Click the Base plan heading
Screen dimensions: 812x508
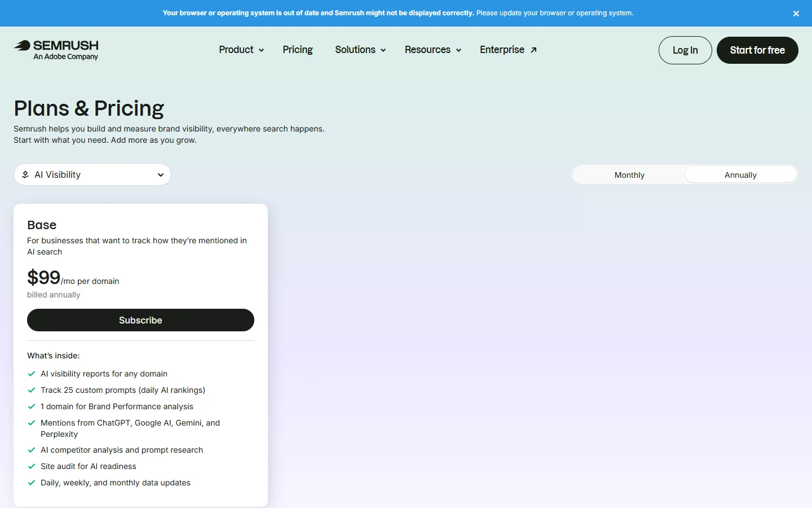(42, 225)
